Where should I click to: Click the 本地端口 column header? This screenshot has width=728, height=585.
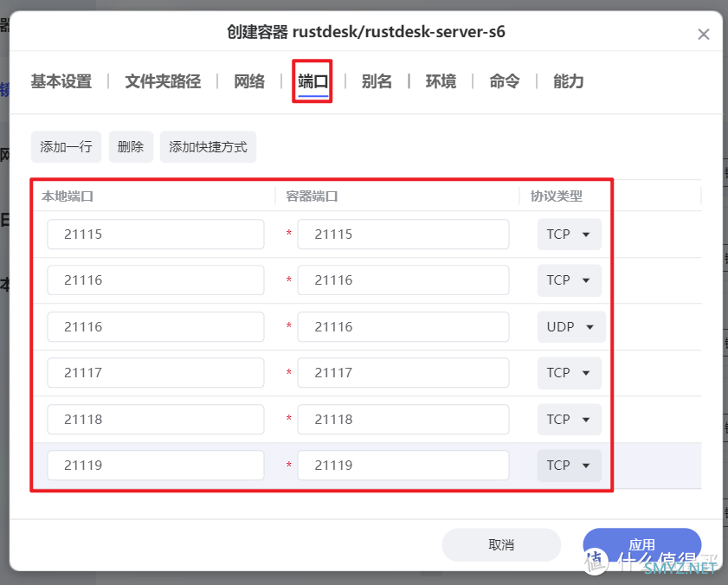68,196
